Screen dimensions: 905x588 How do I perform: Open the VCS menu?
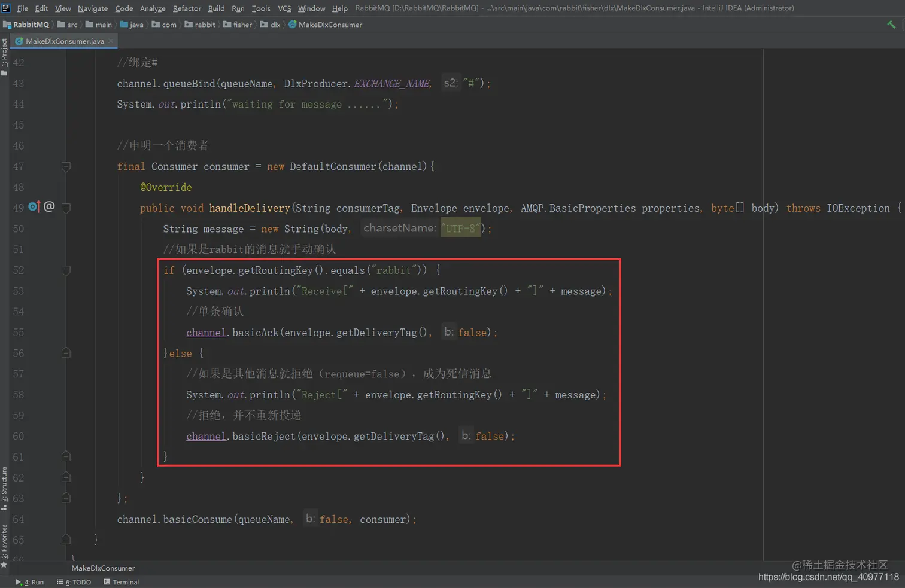pyautogui.click(x=284, y=8)
